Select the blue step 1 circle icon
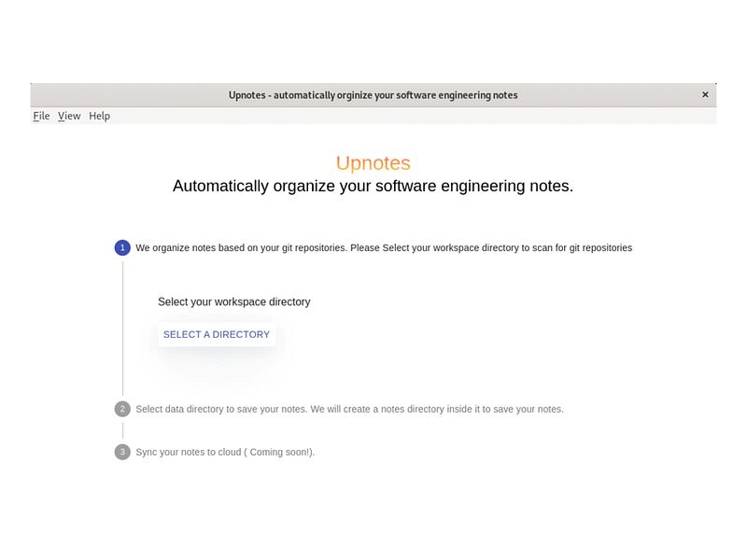 pyautogui.click(x=122, y=247)
